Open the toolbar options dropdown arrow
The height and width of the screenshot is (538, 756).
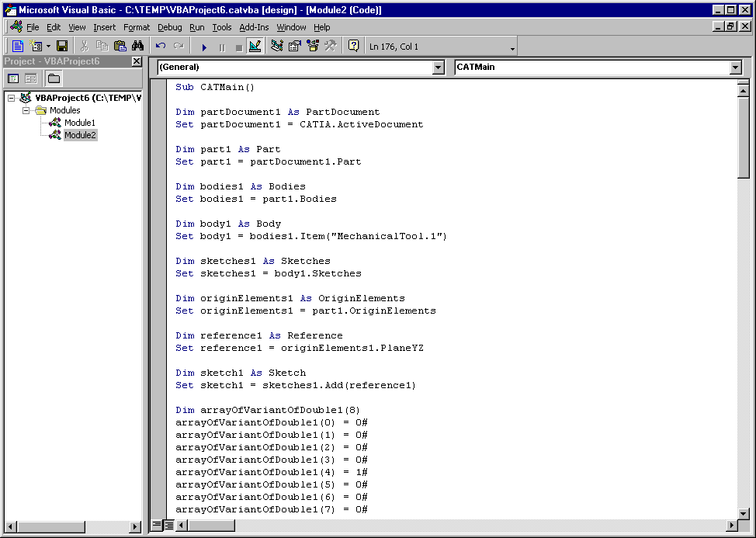512,48
